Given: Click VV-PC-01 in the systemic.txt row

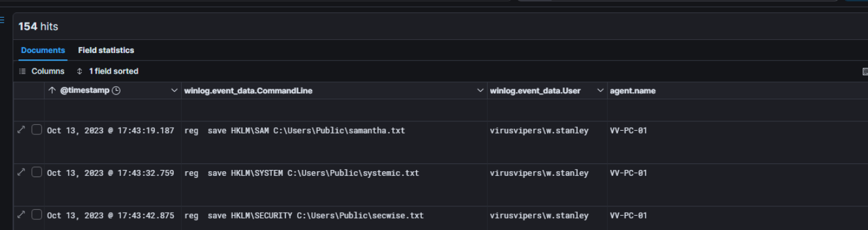Looking at the screenshot, I should (628, 173).
